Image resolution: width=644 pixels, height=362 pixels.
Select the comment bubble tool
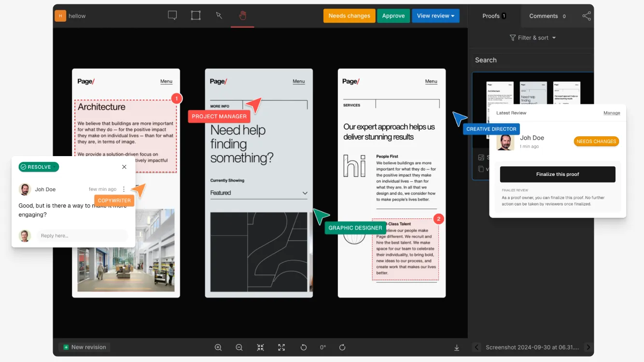click(x=172, y=15)
